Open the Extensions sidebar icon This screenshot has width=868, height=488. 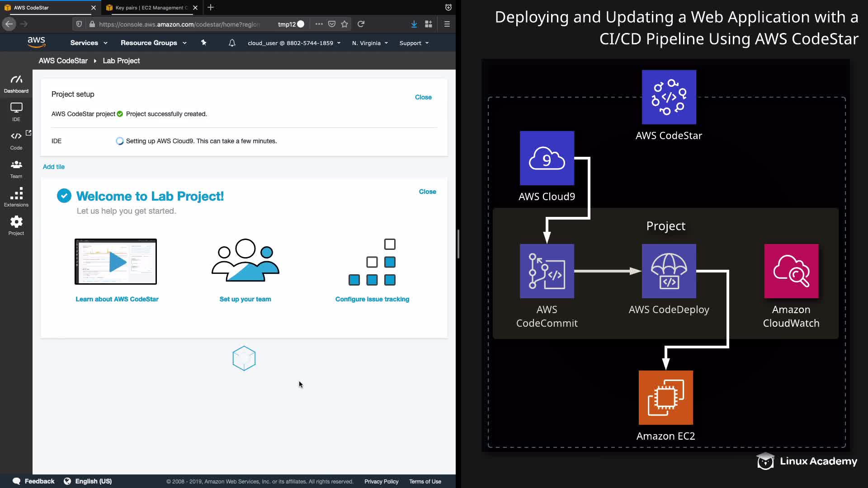coord(16,197)
